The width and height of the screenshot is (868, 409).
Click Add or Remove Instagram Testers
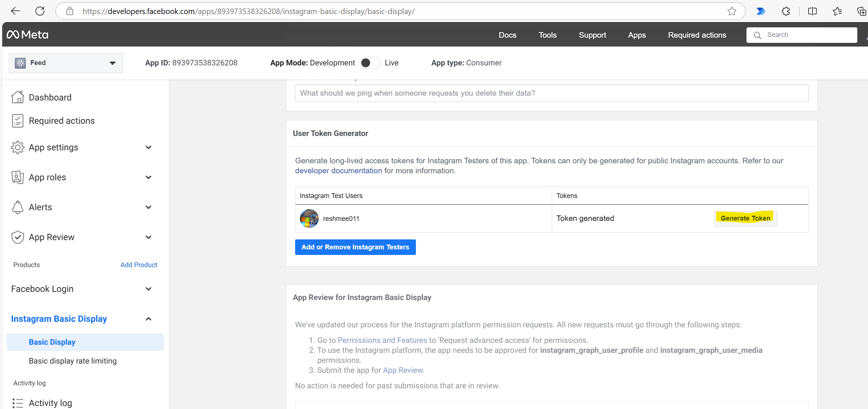(x=355, y=247)
